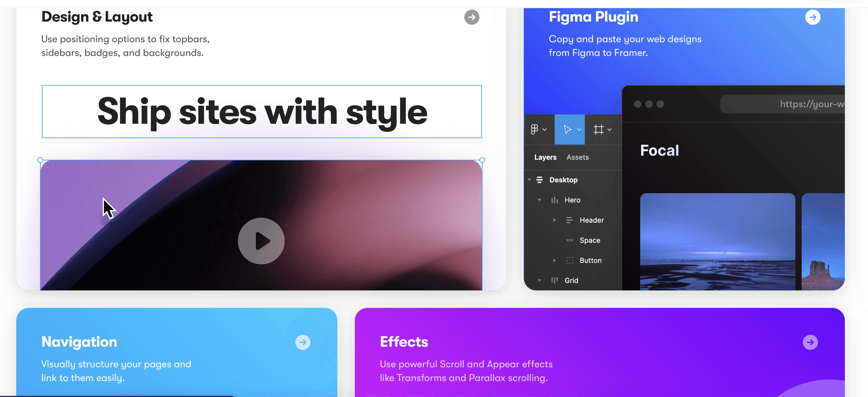Expand the Hero layer group
Viewport: 868px width, 397px height.
pos(540,200)
